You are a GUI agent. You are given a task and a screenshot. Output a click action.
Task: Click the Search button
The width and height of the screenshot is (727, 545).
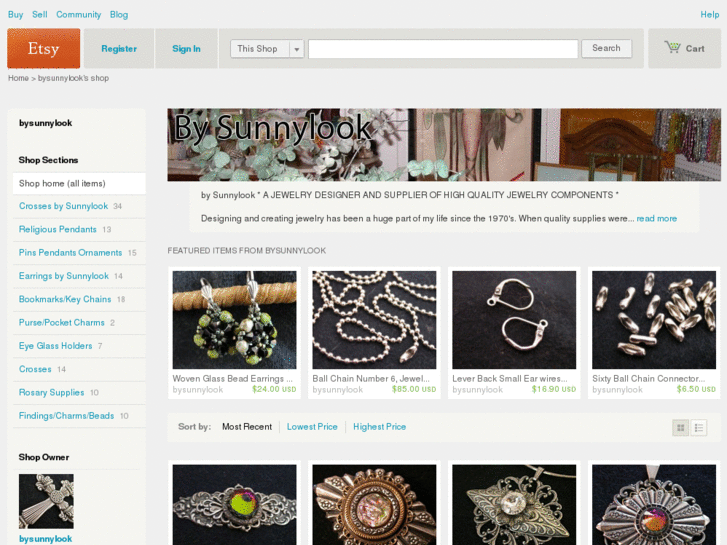[x=606, y=48]
